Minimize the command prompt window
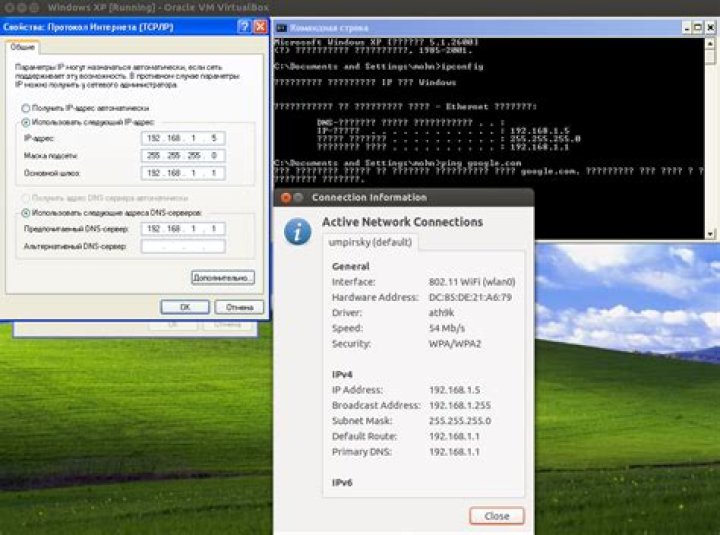The image size is (720, 535). point(687,28)
